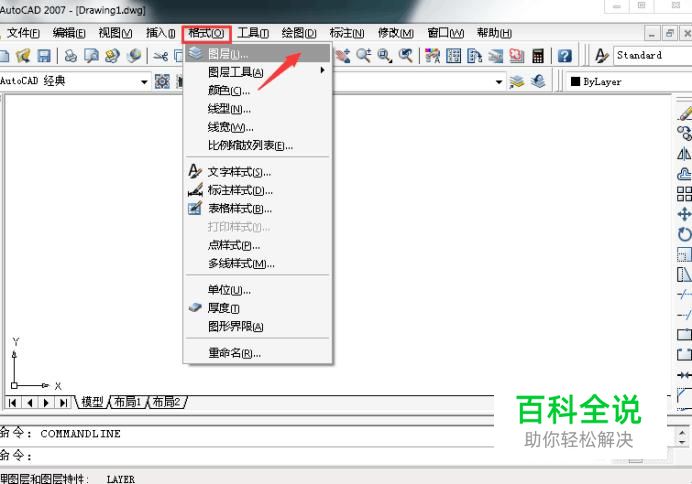
Task: Select the Move tool in Modify toolbar
Action: 684,214
